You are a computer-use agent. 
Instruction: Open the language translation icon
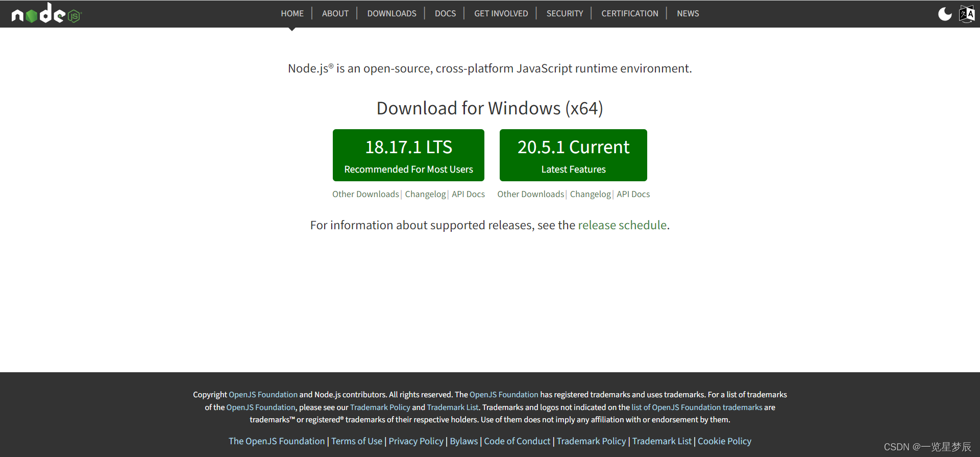(x=967, y=14)
